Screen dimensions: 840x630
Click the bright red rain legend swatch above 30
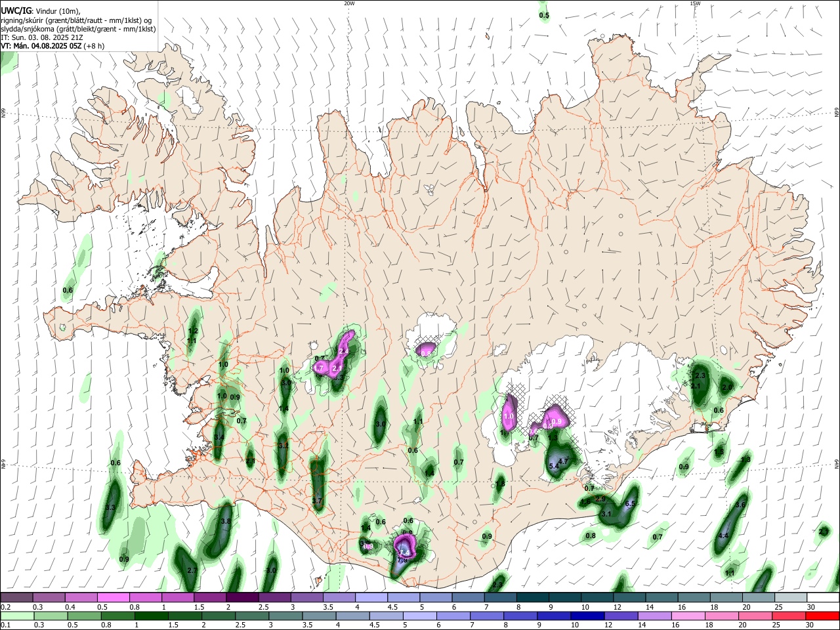pos(822,616)
